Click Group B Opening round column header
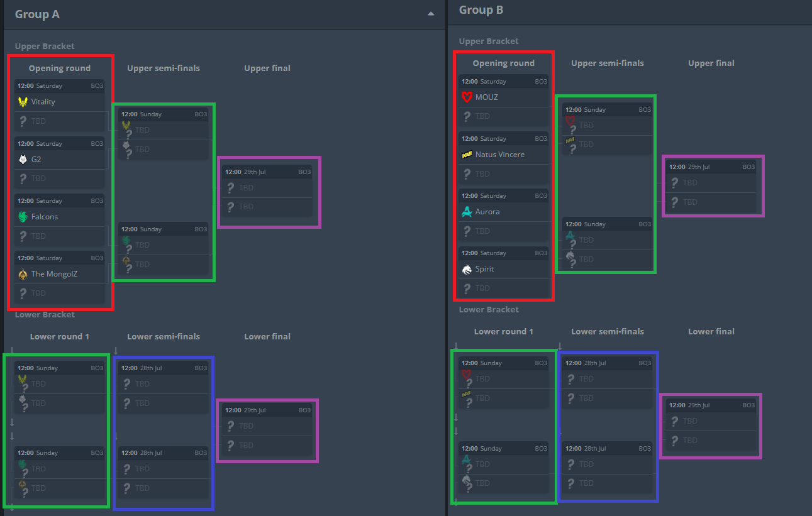The width and height of the screenshot is (812, 516). coord(504,63)
